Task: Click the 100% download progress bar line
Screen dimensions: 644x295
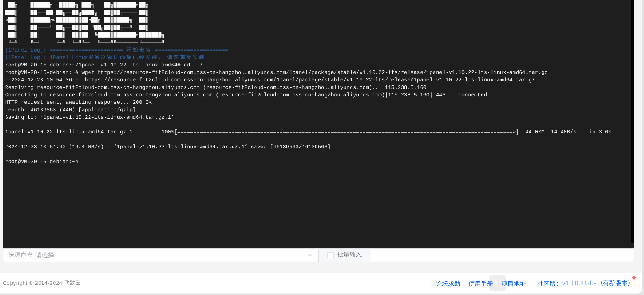Action: (308, 132)
